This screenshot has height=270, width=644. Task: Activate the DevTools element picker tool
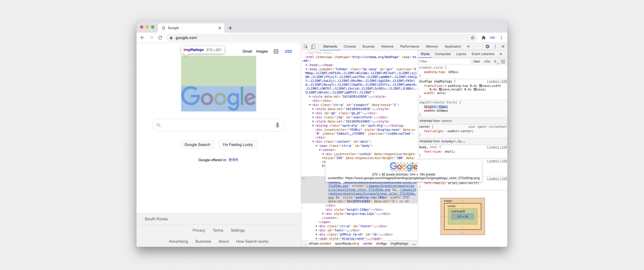coord(306,47)
